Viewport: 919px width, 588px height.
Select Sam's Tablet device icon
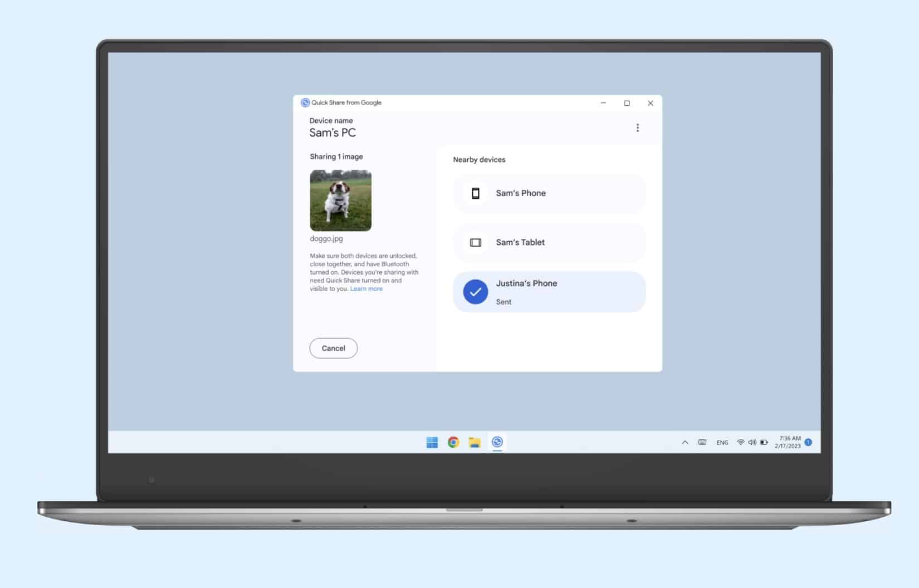(x=475, y=242)
